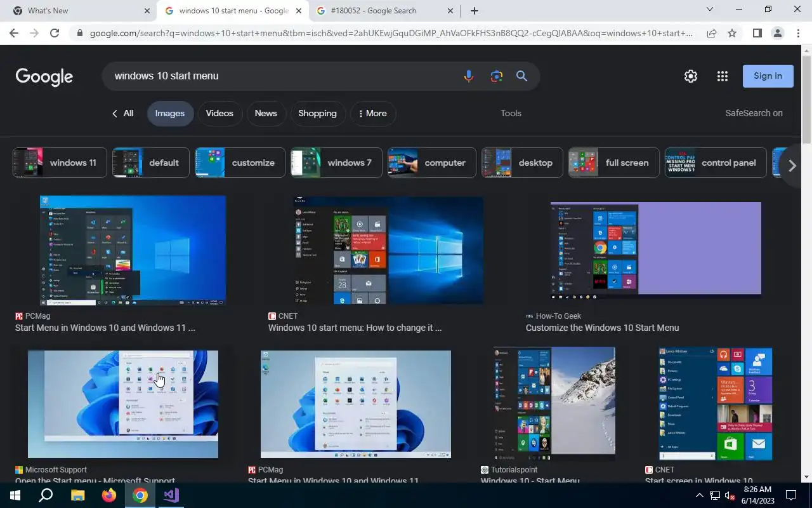Open the Google apps grid
812x508 pixels.
coord(722,76)
